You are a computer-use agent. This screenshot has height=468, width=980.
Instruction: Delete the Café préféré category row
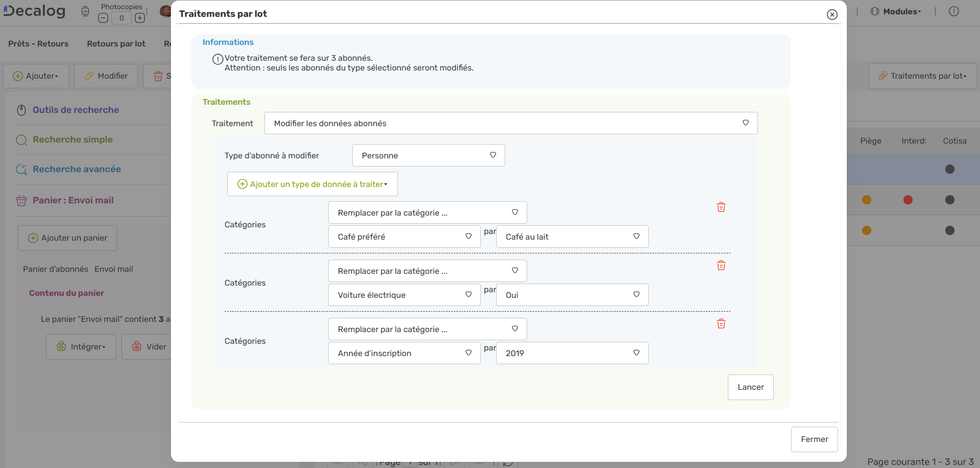tap(721, 207)
